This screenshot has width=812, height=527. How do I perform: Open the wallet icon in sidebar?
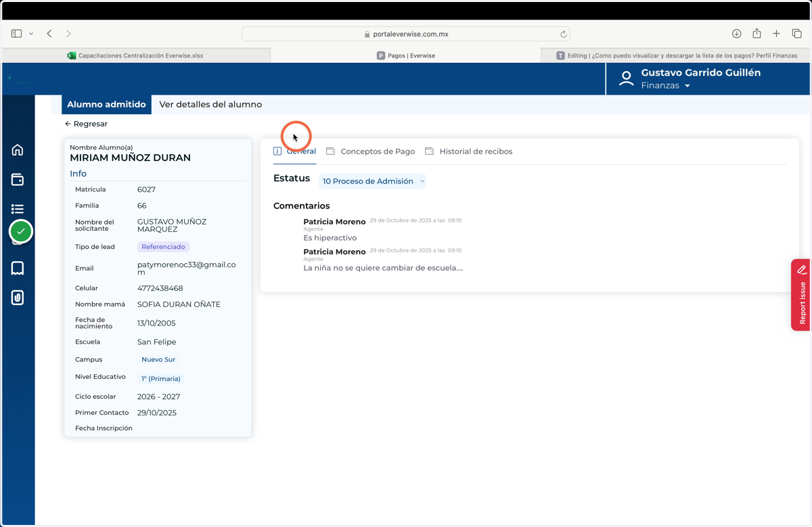(x=18, y=179)
